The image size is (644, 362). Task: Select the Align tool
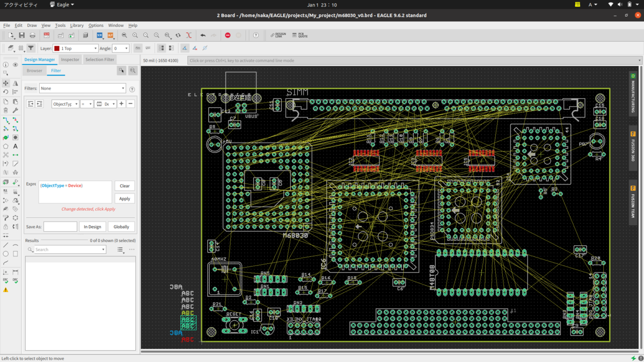coord(15,92)
